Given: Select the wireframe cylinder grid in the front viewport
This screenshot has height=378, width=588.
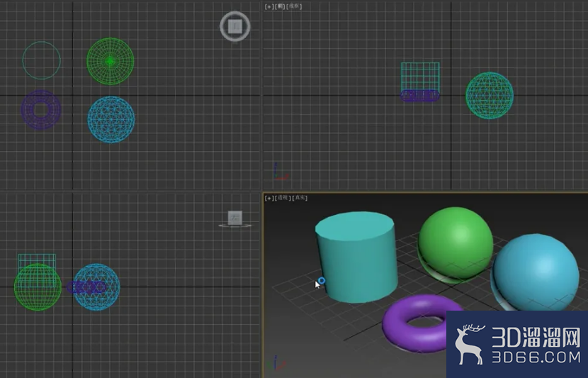Looking at the screenshot, I should 420,76.
